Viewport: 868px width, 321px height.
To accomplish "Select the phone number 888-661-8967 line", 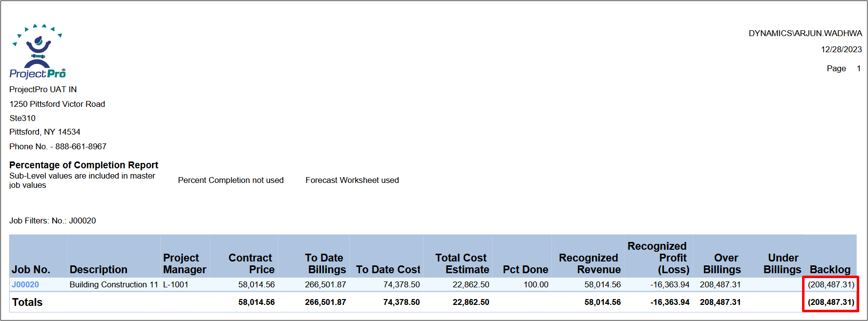I will click(x=58, y=146).
